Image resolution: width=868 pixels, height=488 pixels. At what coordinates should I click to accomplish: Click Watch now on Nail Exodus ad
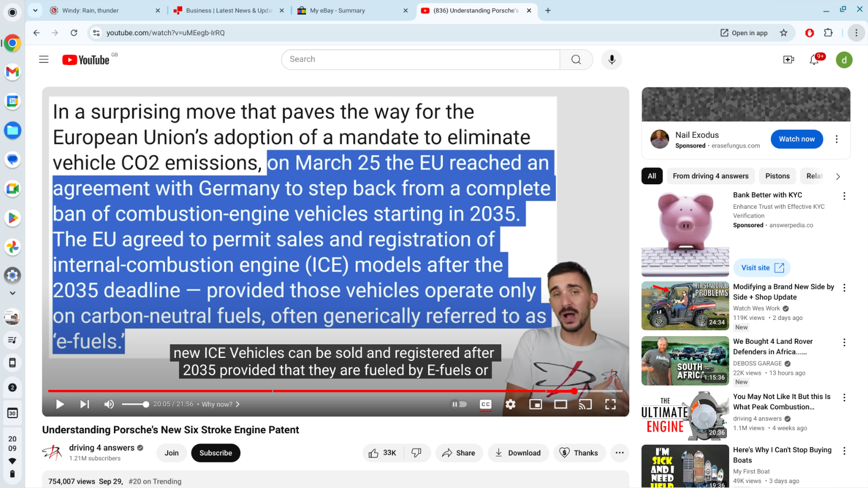[x=796, y=139]
